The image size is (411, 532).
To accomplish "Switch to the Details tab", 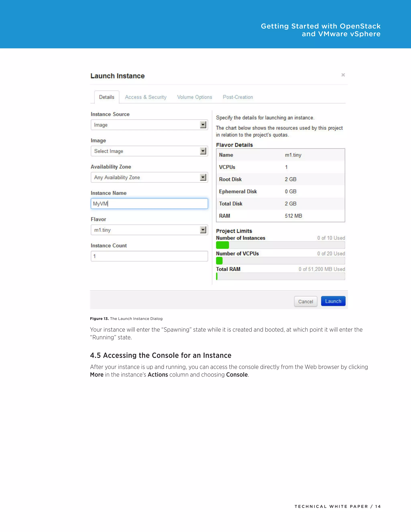I will [107, 97].
